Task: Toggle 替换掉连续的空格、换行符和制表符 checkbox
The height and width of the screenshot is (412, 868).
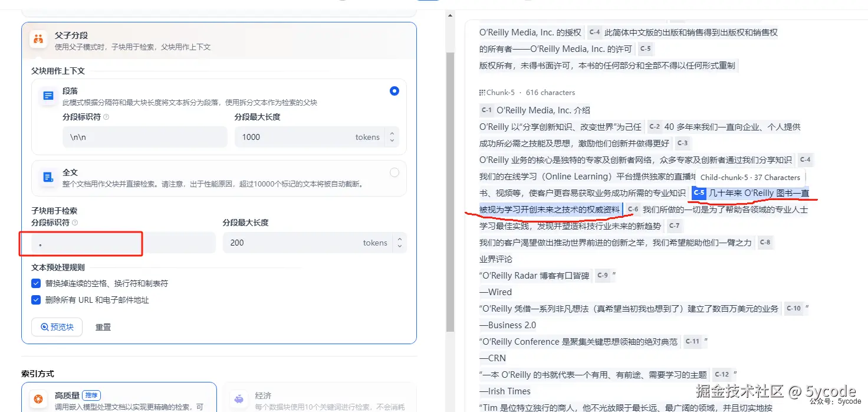Action: [x=37, y=283]
